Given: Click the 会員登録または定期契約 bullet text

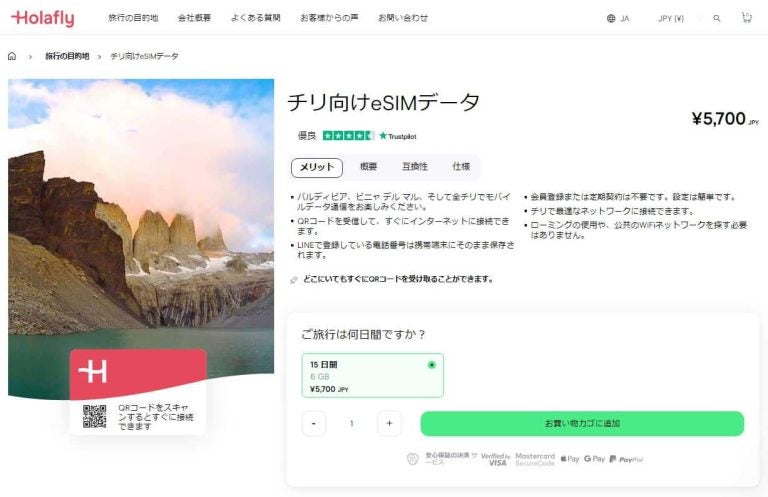Looking at the screenshot, I should tap(633, 197).
